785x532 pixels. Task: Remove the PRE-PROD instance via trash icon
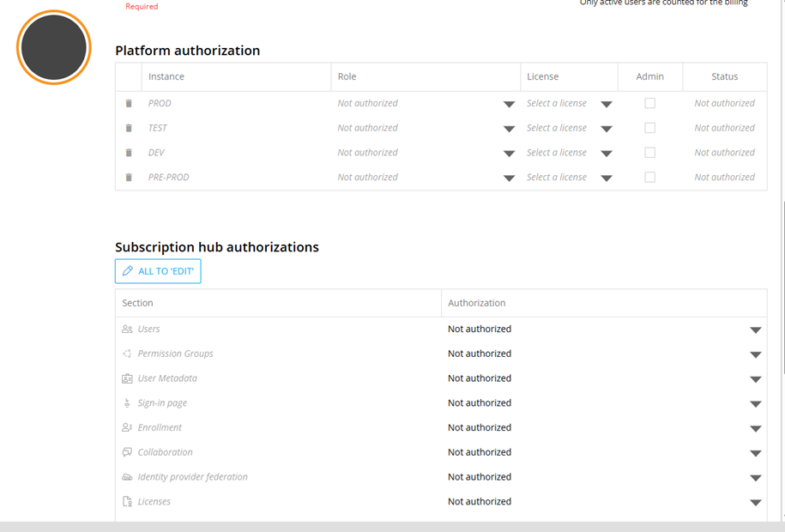129,178
